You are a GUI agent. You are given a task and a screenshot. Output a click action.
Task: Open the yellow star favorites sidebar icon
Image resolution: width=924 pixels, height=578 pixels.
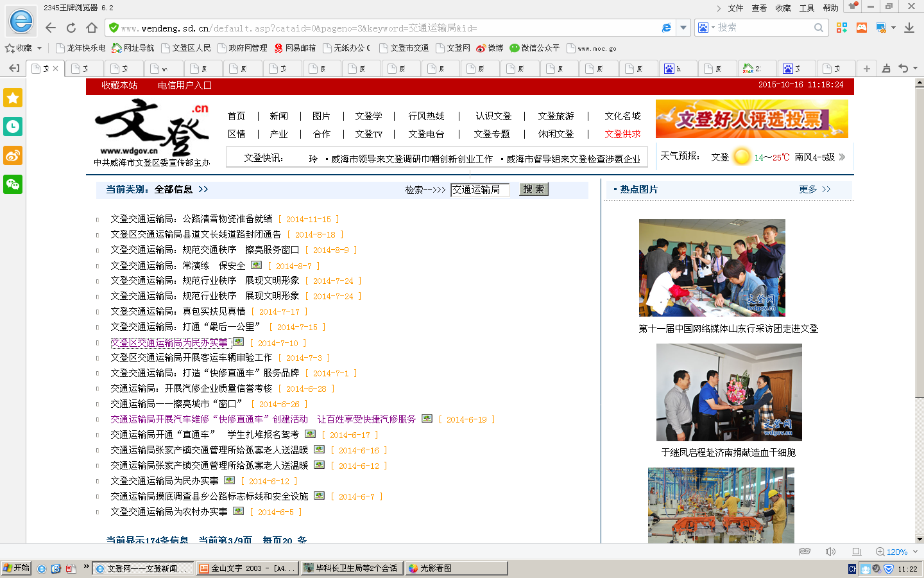[x=13, y=98]
